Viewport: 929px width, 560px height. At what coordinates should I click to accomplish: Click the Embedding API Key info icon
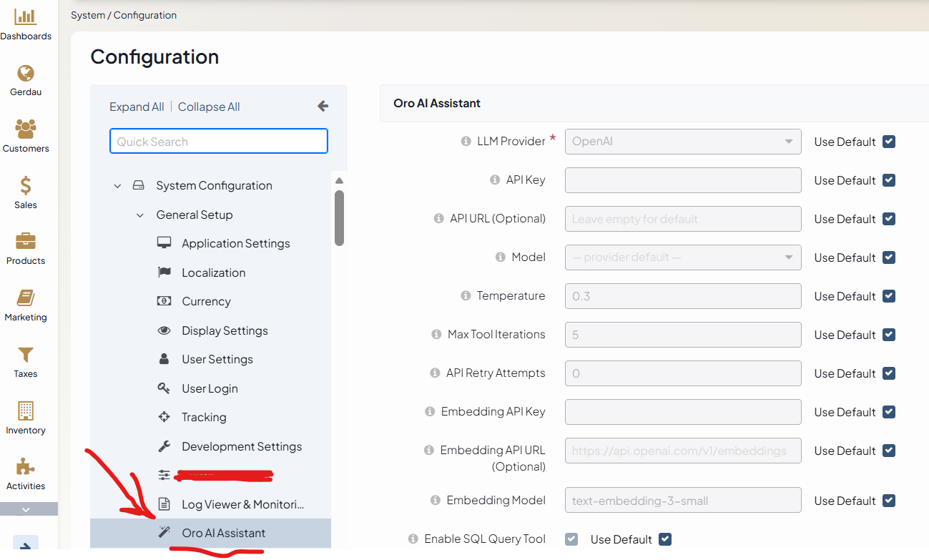(430, 412)
